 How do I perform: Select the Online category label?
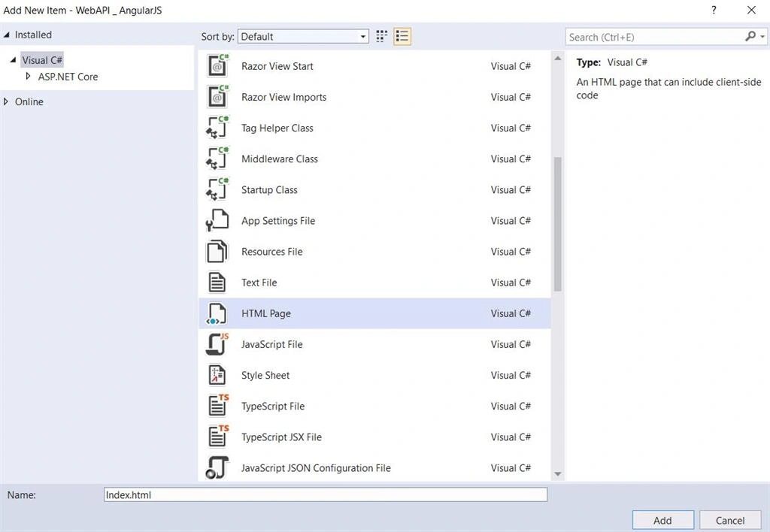click(29, 101)
